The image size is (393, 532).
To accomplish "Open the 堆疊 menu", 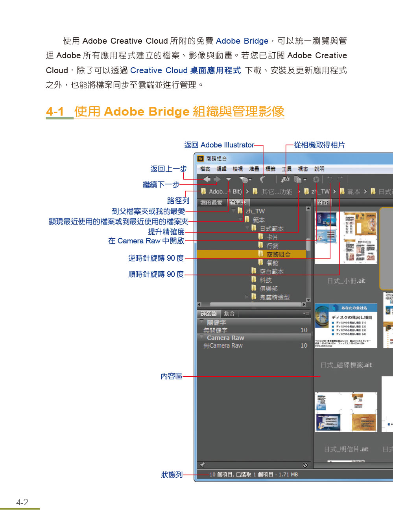I will [x=254, y=169].
